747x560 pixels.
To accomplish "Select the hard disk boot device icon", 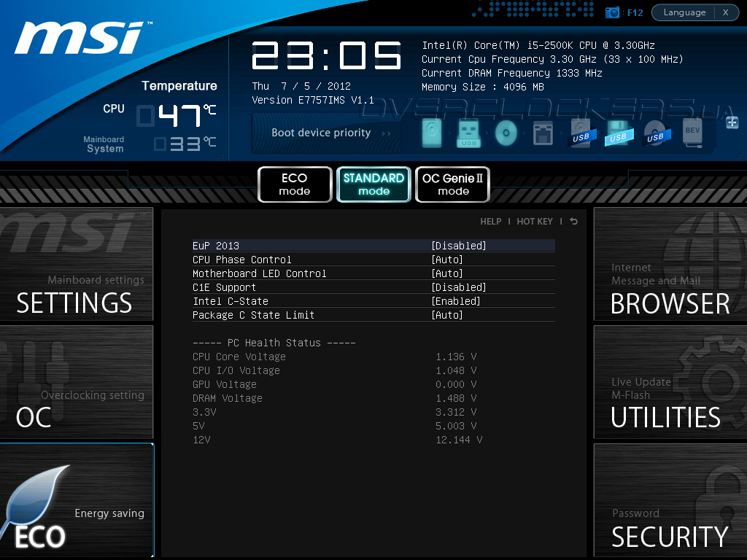I will (432, 133).
